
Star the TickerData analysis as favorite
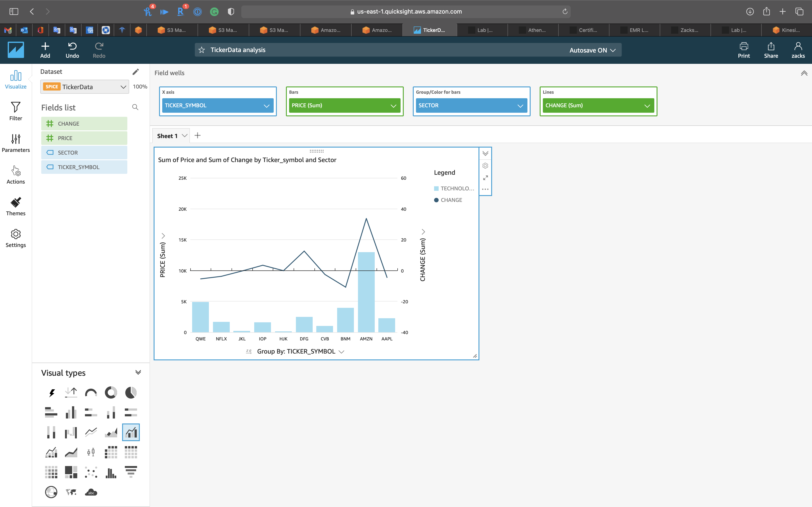202,50
